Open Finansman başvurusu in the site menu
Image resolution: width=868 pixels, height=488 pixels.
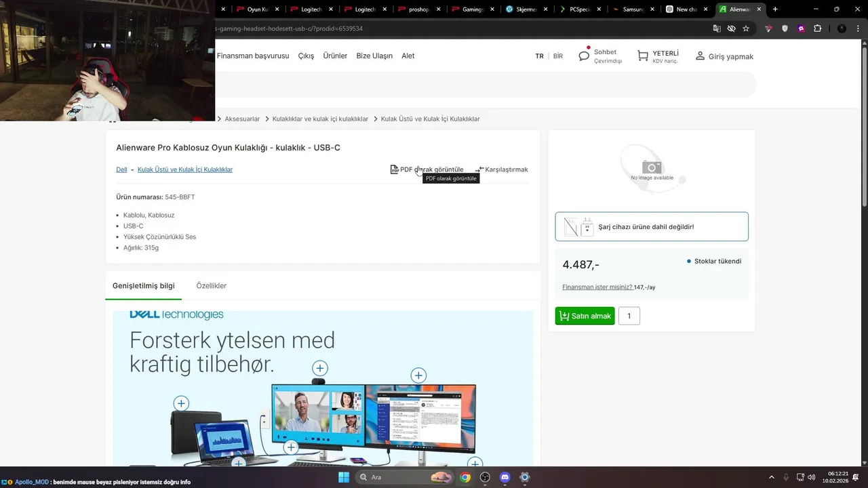click(x=253, y=56)
